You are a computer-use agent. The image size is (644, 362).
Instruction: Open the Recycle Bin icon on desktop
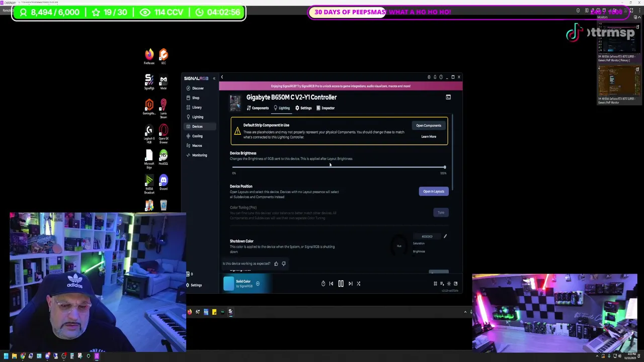[164, 205]
